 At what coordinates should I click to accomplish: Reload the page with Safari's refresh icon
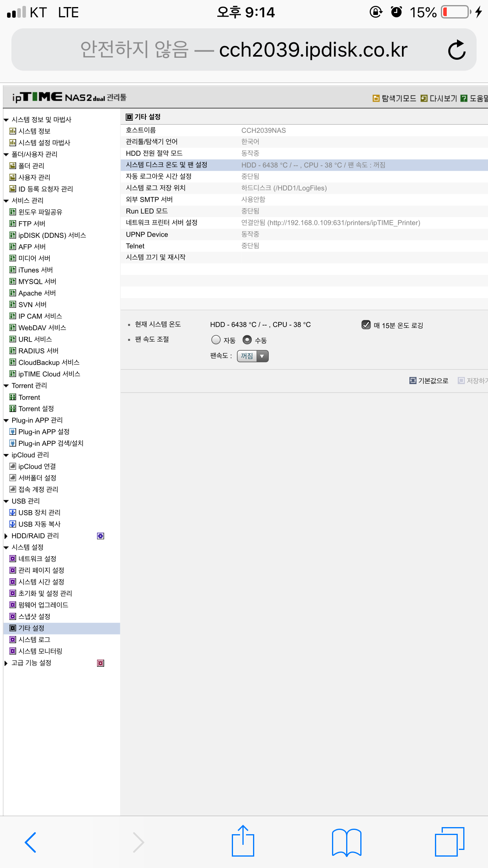pyautogui.click(x=457, y=50)
